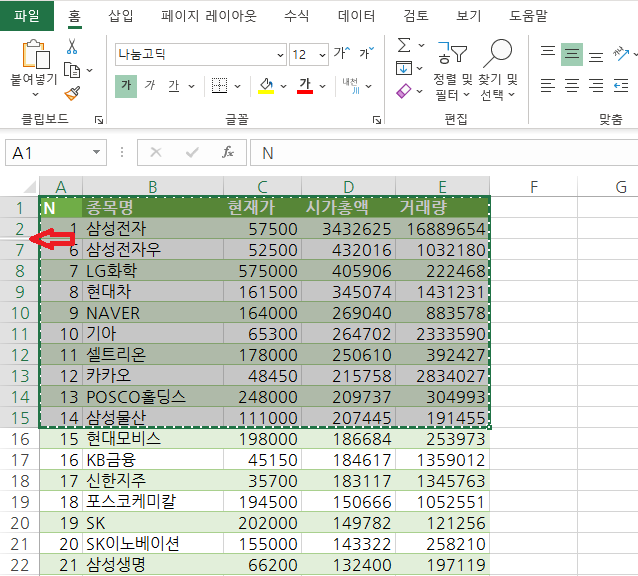
Task: Open font group dialog launcher
Action: [x=377, y=120]
